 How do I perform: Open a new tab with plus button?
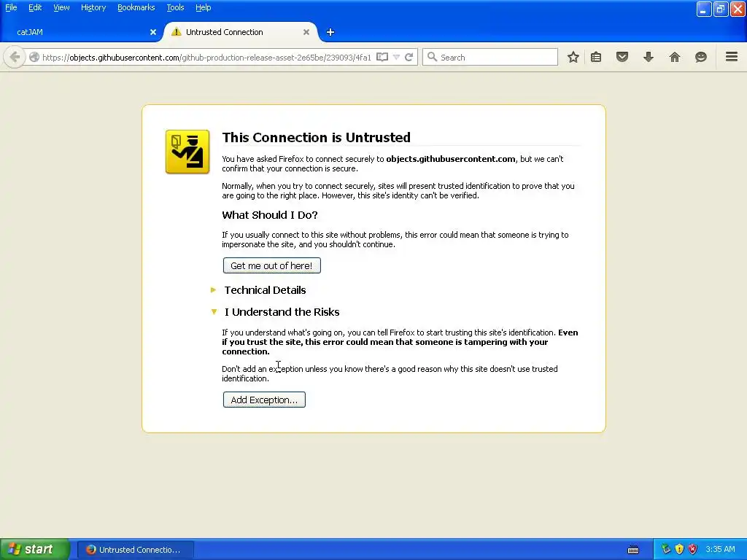point(330,32)
